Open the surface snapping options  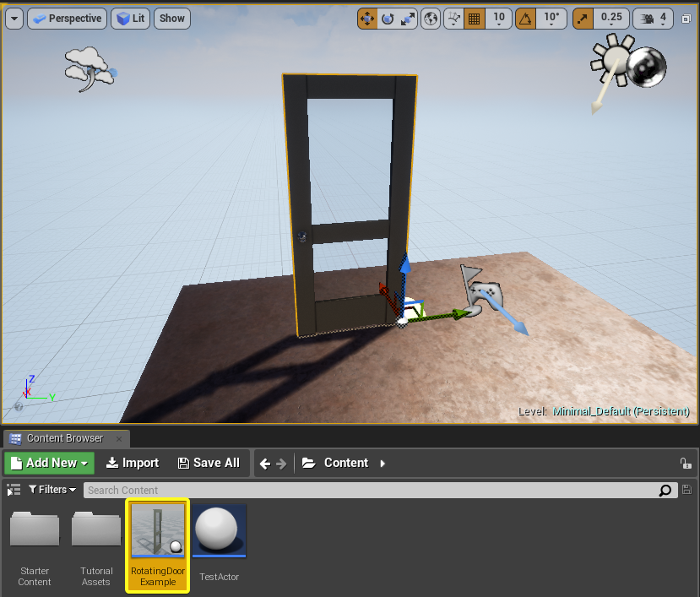click(453, 18)
